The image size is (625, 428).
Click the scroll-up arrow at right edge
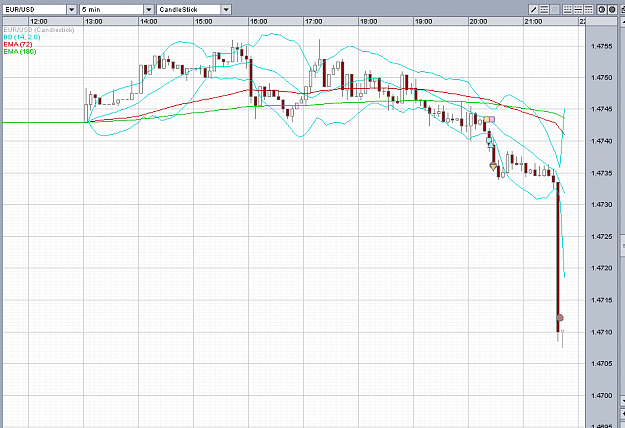coord(623,22)
